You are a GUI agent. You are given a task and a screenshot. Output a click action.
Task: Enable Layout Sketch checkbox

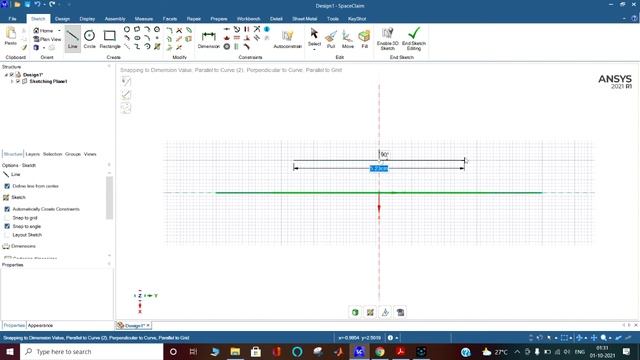[7, 235]
